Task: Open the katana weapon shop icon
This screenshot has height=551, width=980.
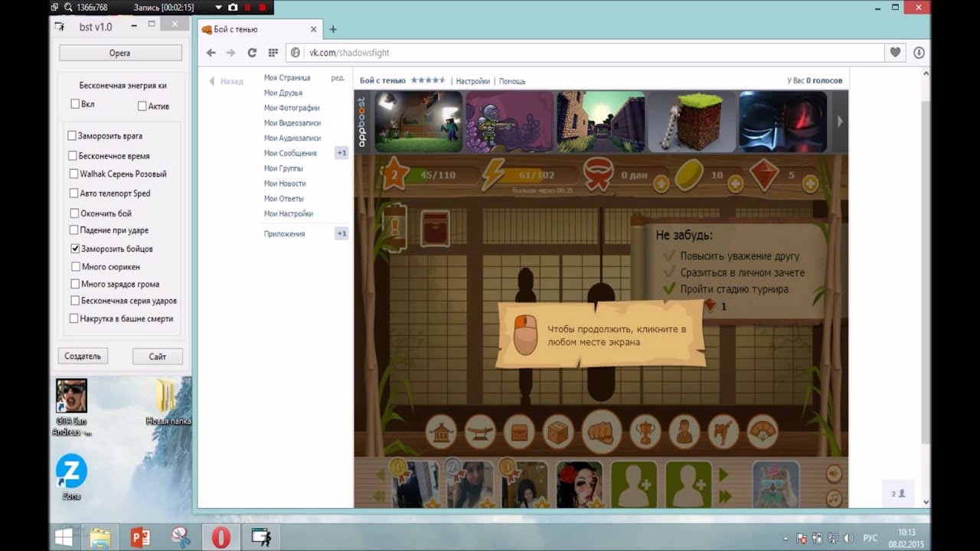Action: pyautogui.click(x=481, y=432)
